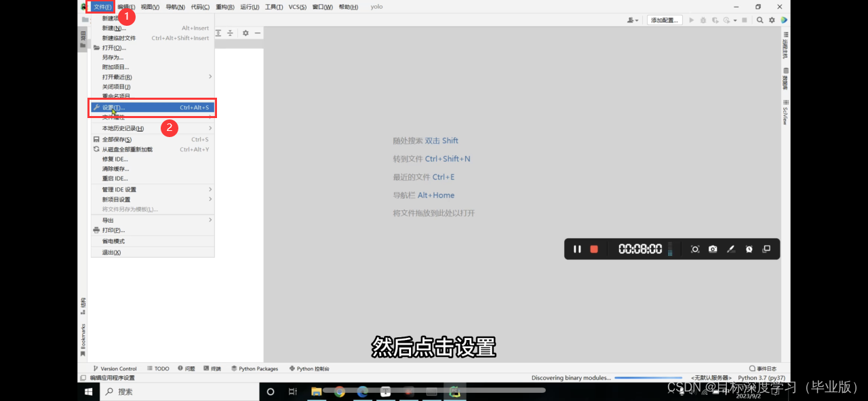Viewport: 868px width, 401px height.
Task: Select 另存为... menu entry
Action: [153, 57]
